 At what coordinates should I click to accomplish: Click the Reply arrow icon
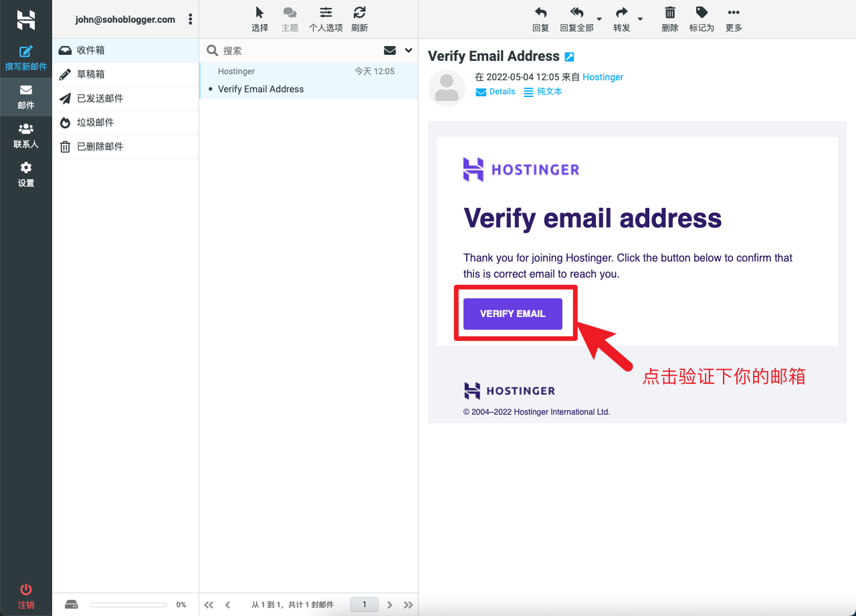pos(540,13)
